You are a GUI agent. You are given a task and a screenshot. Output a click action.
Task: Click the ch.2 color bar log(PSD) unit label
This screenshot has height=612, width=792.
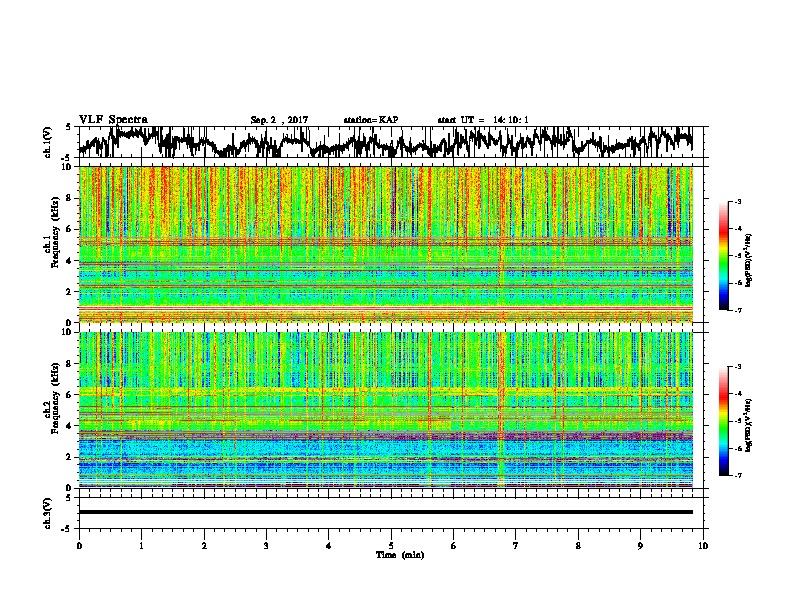[x=749, y=424]
